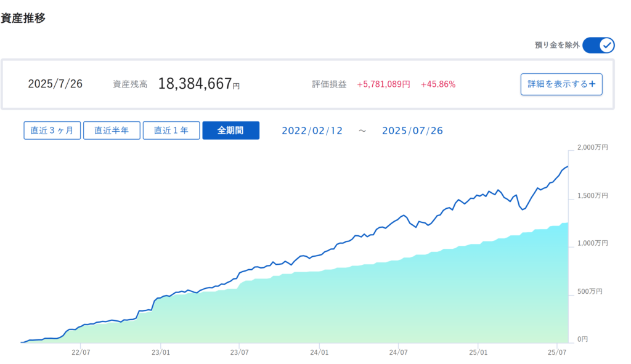Click the 23/01 x-axis marker
631x364 pixels.
pyautogui.click(x=161, y=352)
